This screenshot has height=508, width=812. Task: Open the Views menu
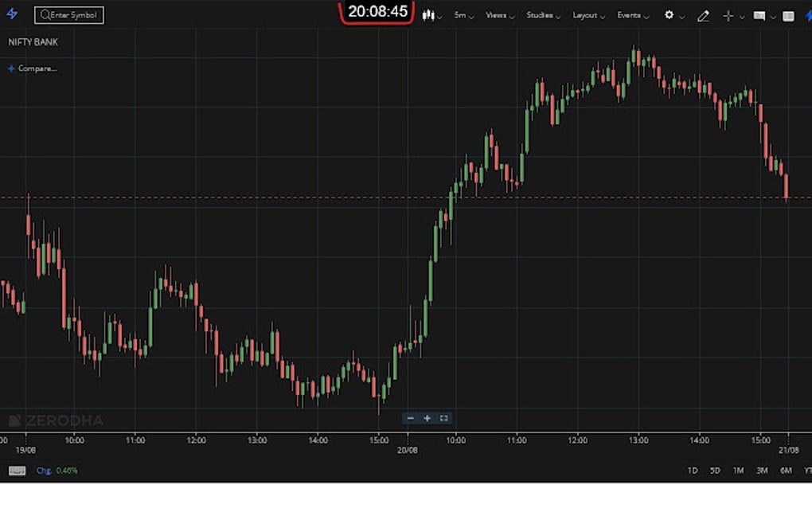(497, 15)
